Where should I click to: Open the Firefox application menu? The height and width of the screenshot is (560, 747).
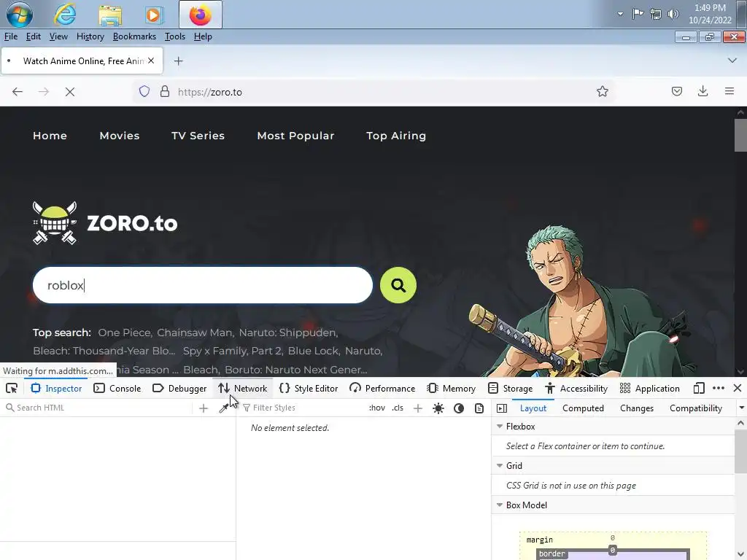729,91
